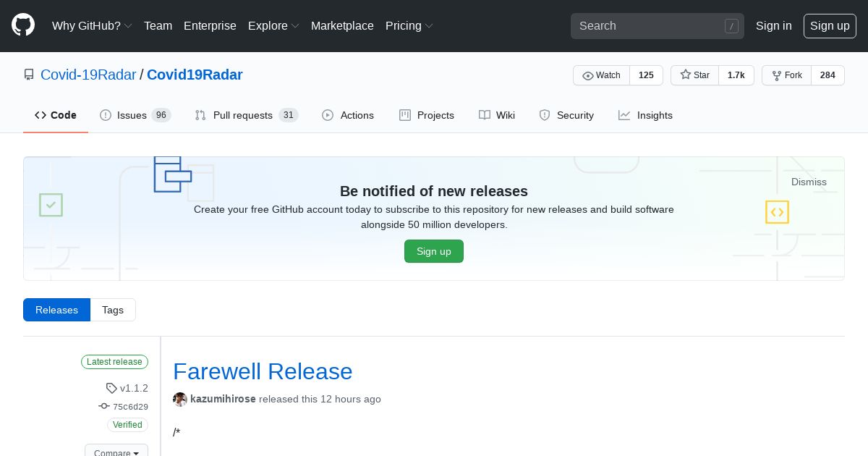Open the Enterprise nav link
Screen dimensions: 868x456
[x=210, y=25]
